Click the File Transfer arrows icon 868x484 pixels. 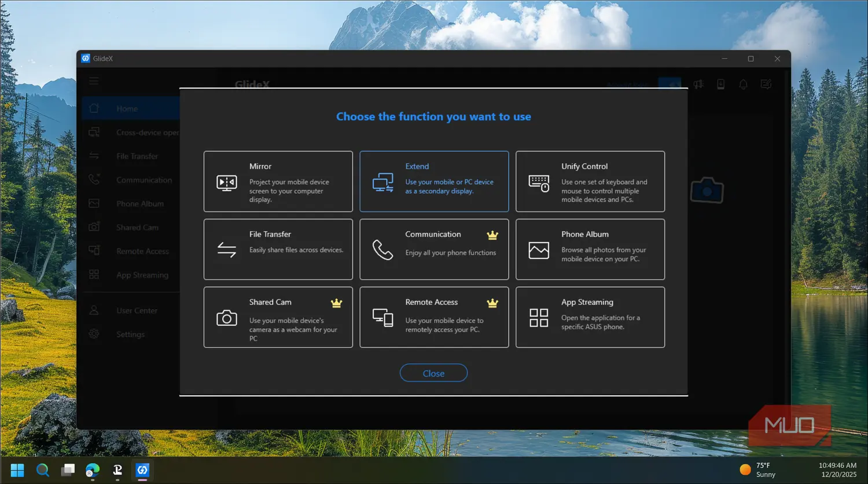[226, 250]
